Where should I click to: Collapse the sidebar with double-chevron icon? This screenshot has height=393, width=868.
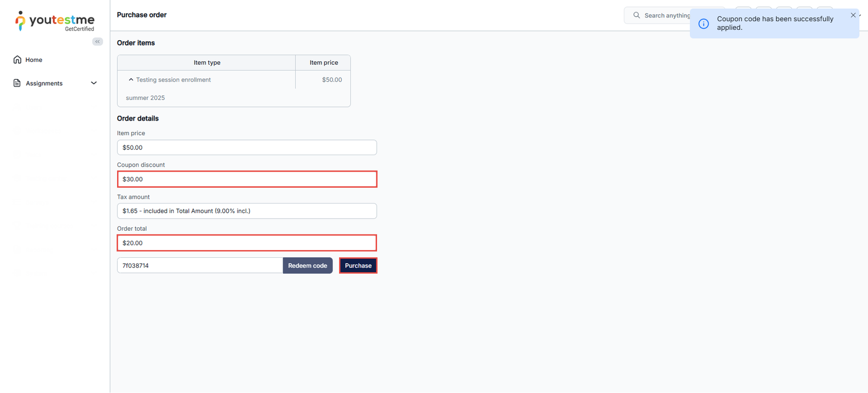click(x=98, y=42)
